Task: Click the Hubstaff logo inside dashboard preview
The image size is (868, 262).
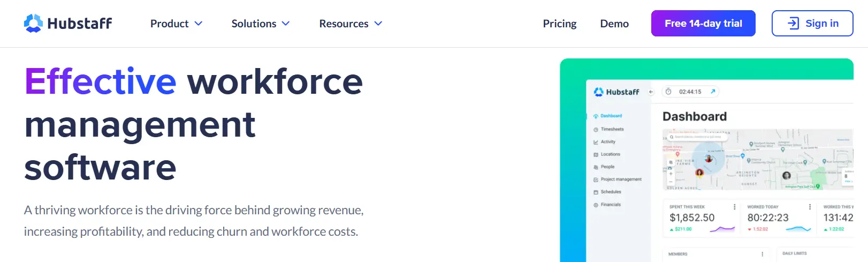Action: (616, 92)
